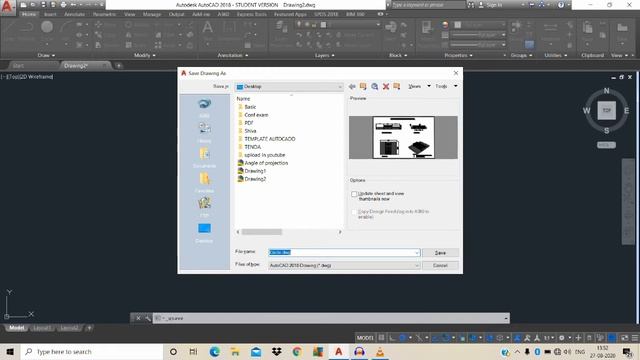Select the Conf exam folder
This screenshot has width=640, height=360.
tap(256, 115)
